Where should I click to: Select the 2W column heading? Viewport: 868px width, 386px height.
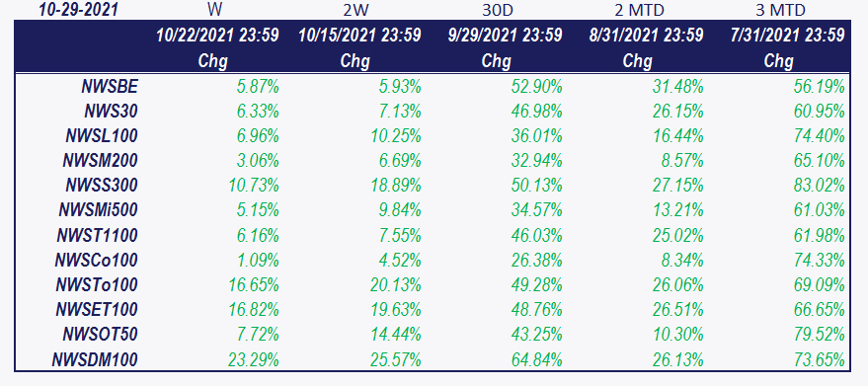pyautogui.click(x=355, y=10)
